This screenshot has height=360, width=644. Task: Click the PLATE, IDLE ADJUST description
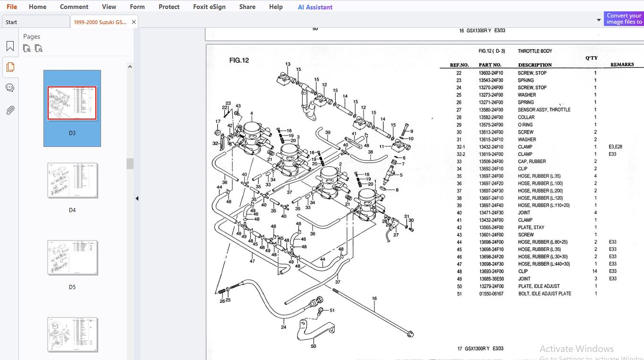pos(539,286)
